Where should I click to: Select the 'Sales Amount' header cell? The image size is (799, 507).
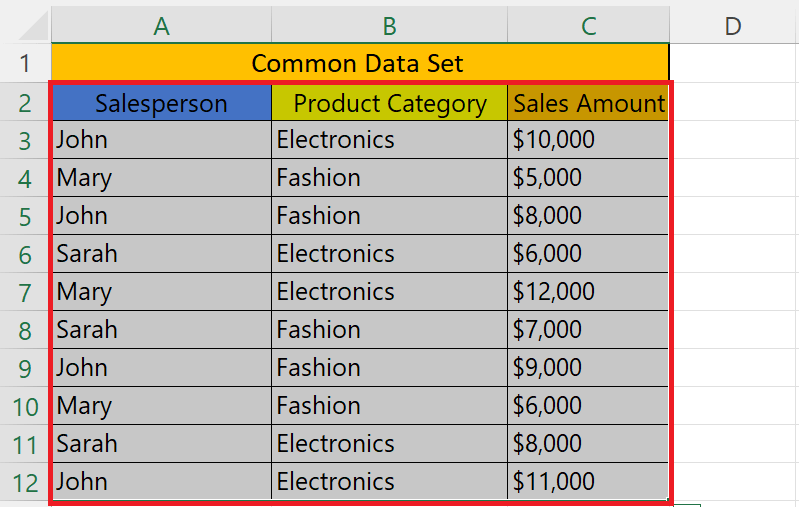tap(588, 102)
